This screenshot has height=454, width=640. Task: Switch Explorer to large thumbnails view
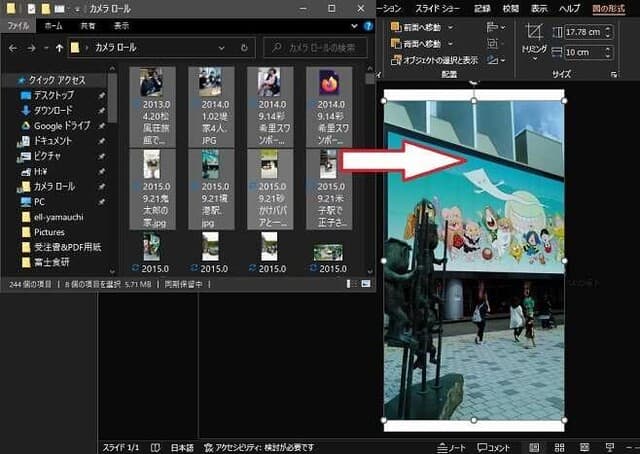pos(369,285)
